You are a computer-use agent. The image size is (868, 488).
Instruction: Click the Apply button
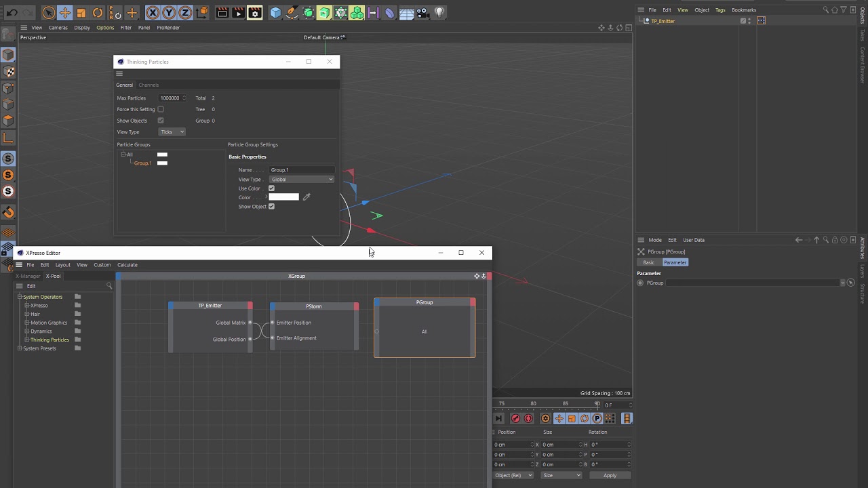610,475
